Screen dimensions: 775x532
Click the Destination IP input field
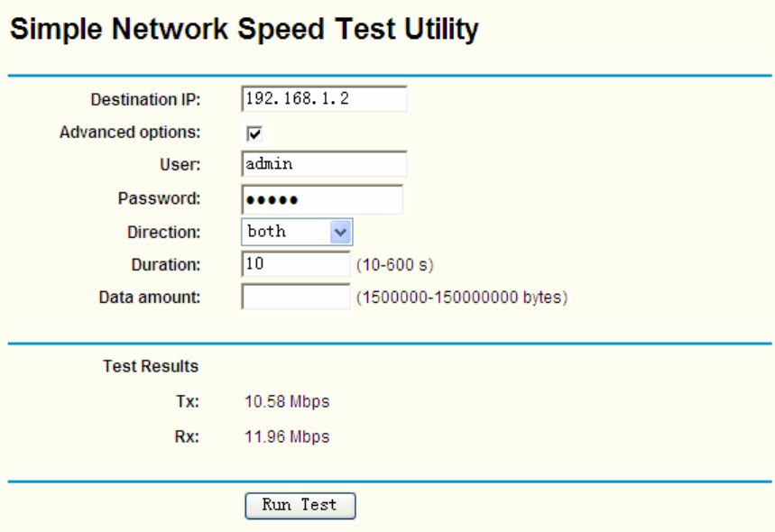click(x=324, y=99)
